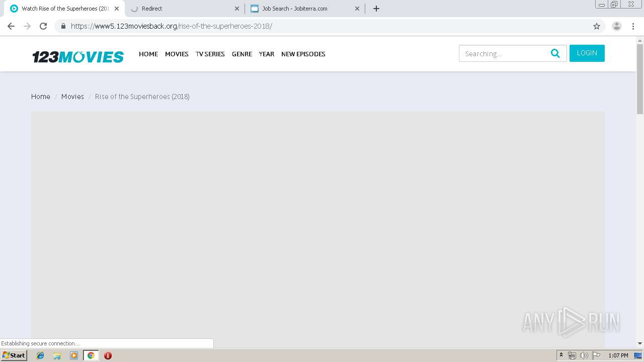Click the Action Center flag tray icon
Viewport: 644px width, 362px height.
point(596,355)
